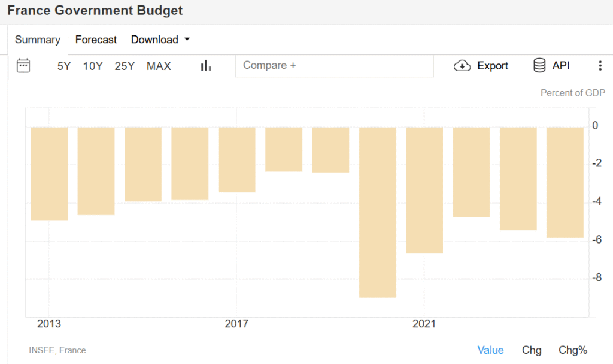The width and height of the screenshot is (613, 364).
Task: Select the 10Y time range
Action: coord(93,66)
